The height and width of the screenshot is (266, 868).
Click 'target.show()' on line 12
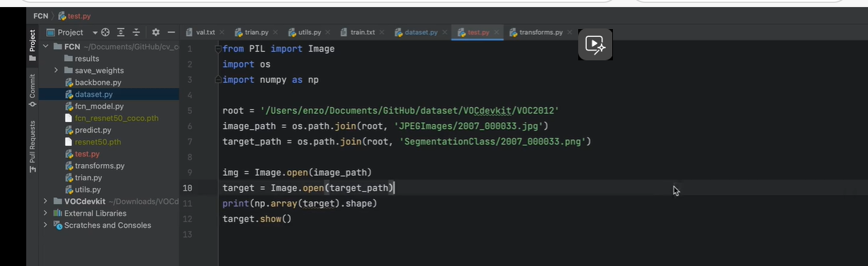pyautogui.click(x=257, y=219)
